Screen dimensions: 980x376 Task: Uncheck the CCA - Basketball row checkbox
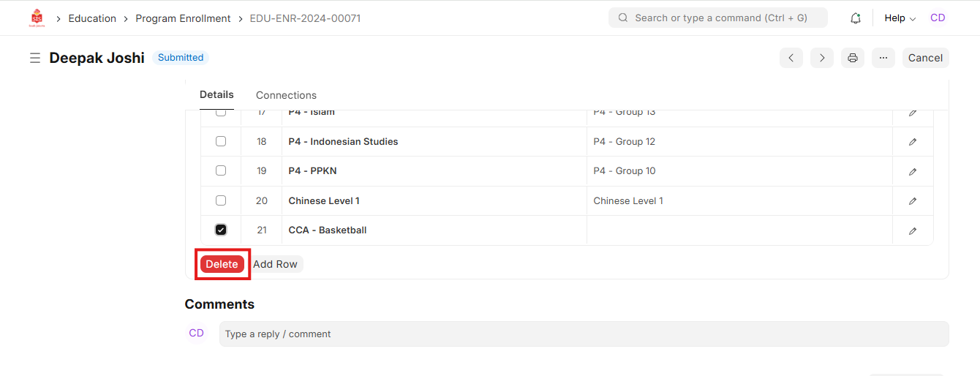pos(221,230)
